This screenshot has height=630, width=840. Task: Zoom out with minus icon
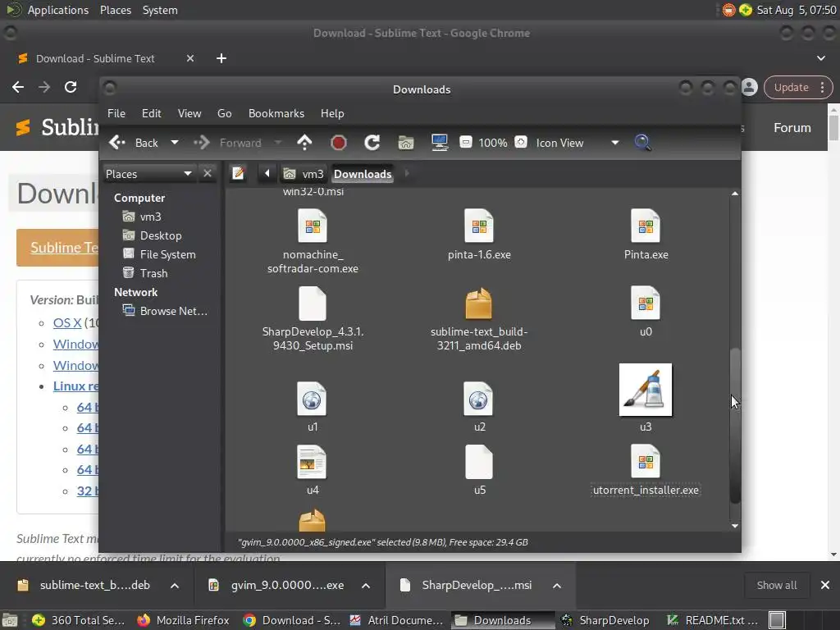(x=466, y=143)
